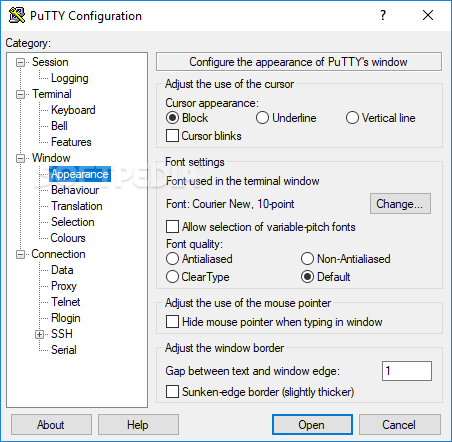Screen dimensions: 452x442
Task: Click the 'Font: Courier New, 10-point' text
Action: 230,204
